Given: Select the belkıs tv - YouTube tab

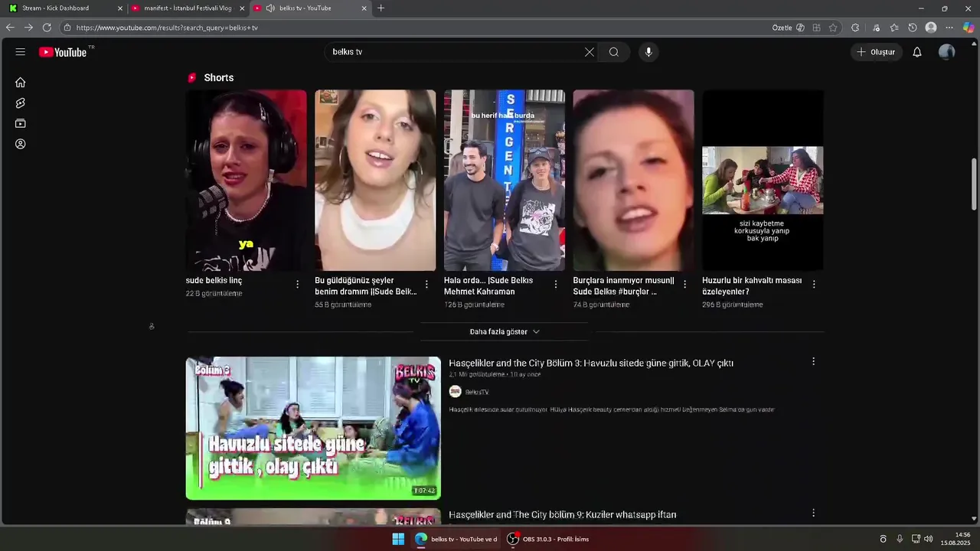Looking at the screenshot, I should click(x=311, y=8).
